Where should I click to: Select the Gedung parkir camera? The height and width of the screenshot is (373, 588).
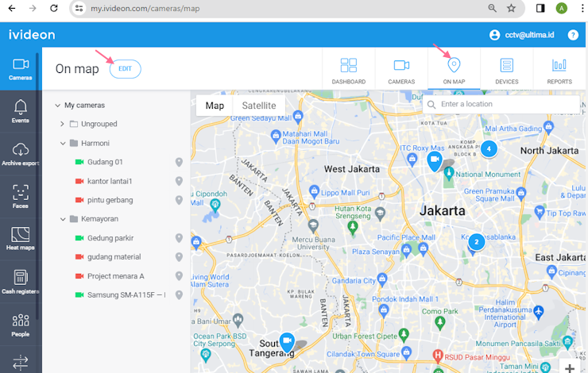pos(110,238)
